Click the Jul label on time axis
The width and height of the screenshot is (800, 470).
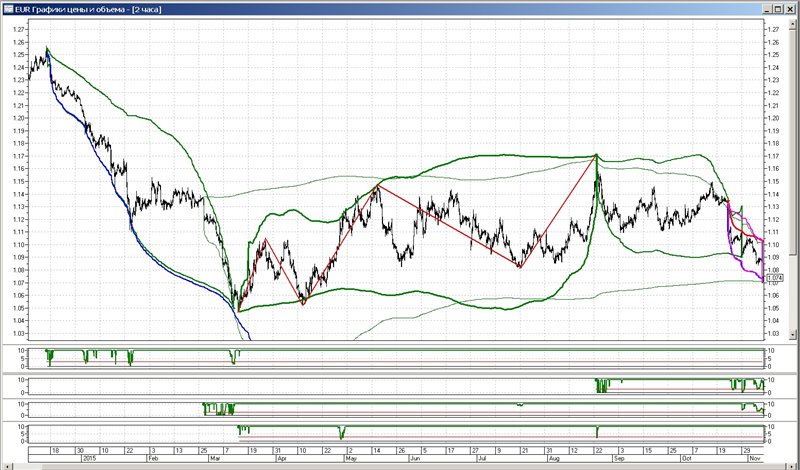(483, 458)
